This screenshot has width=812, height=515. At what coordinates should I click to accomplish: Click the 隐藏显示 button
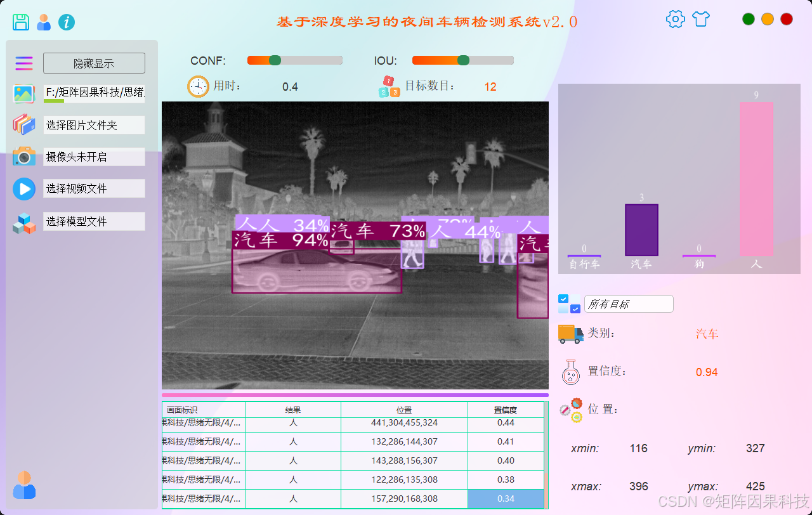pyautogui.click(x=94, y=63)
